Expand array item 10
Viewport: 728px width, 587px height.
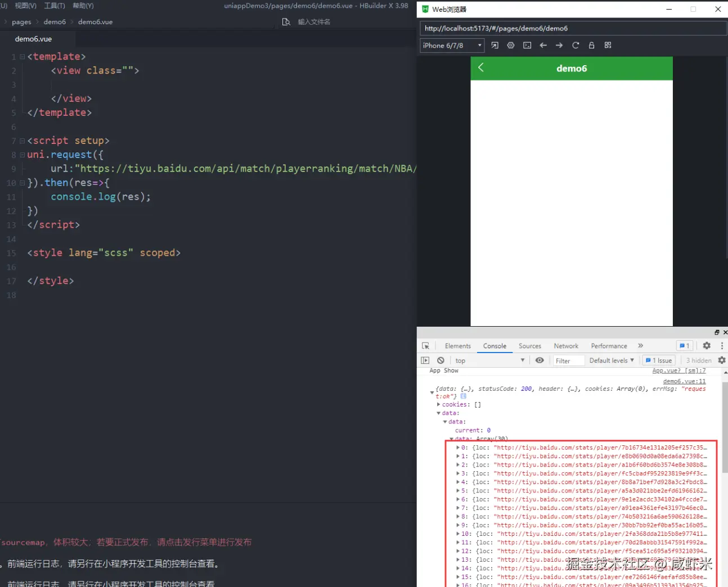[458, 534]
